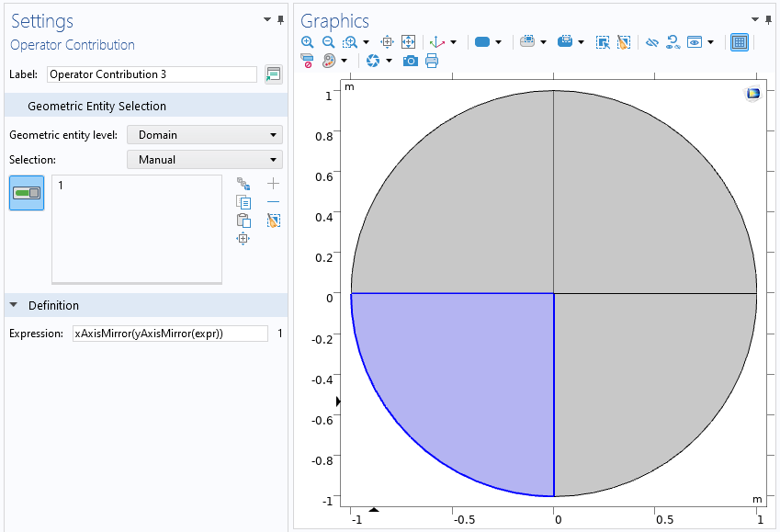
Task: Click the gray select-box icon
Action: tap(527, 41)
